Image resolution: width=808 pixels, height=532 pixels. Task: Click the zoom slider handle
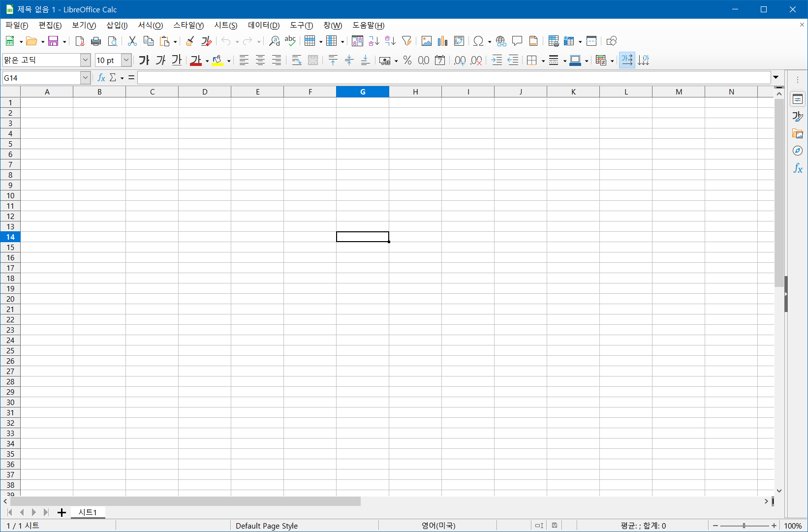tap(744, 526)
